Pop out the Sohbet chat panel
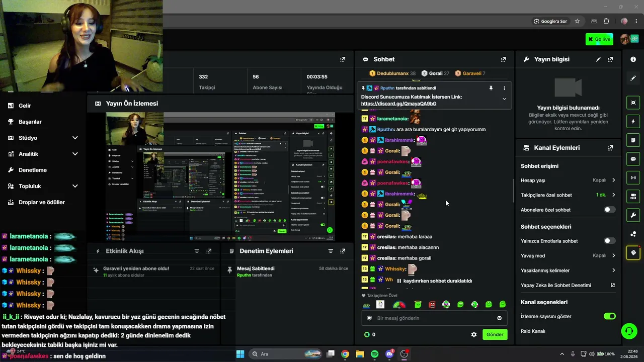The width and height of the screenshot is (644, 362). tap(503, 59)
